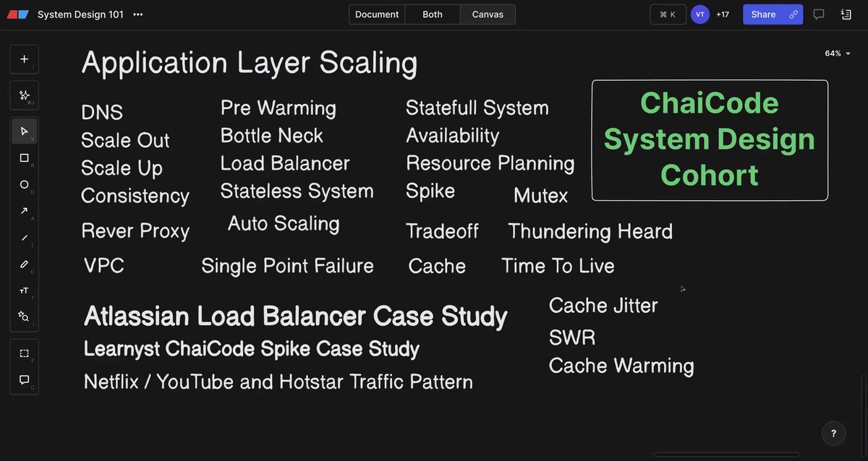Select the Frame tool

[x=24, y=353]
